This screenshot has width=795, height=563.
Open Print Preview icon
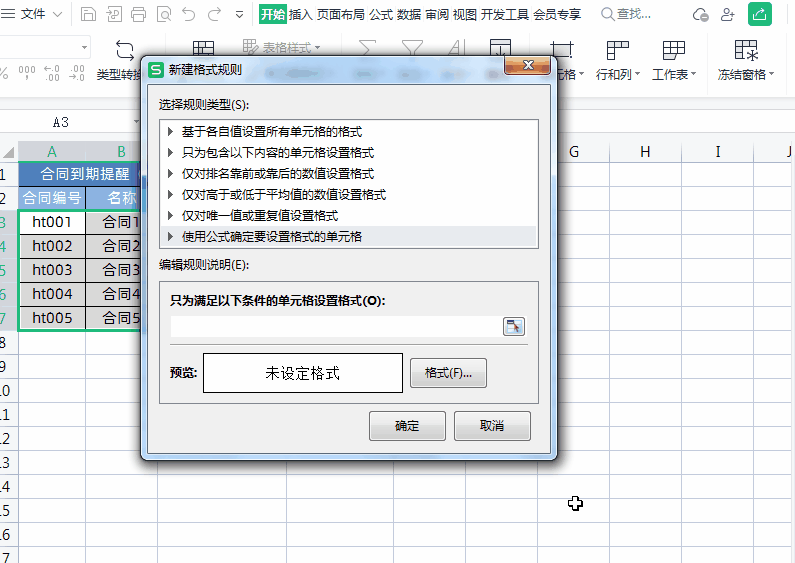coord(164,14)
